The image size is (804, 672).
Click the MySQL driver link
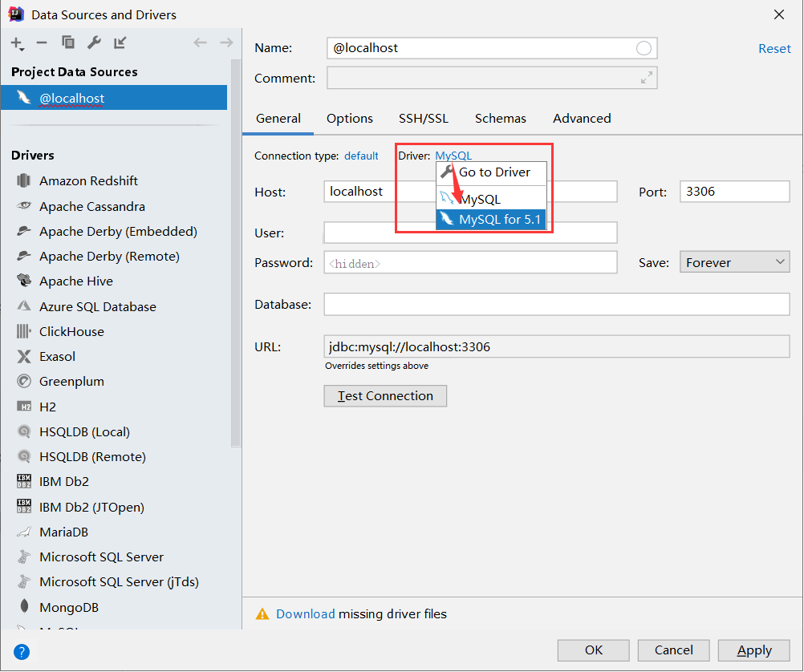[x=453, y=156]
